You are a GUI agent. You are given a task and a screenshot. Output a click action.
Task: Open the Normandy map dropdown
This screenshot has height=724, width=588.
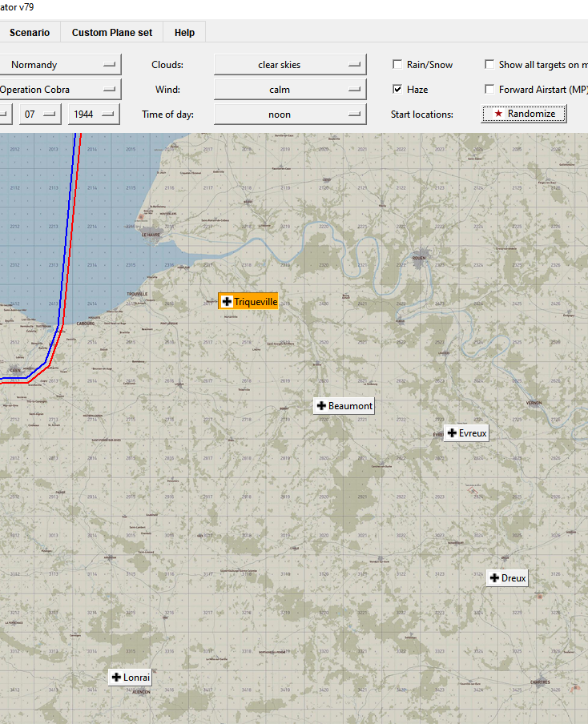(x=59, y=65)
